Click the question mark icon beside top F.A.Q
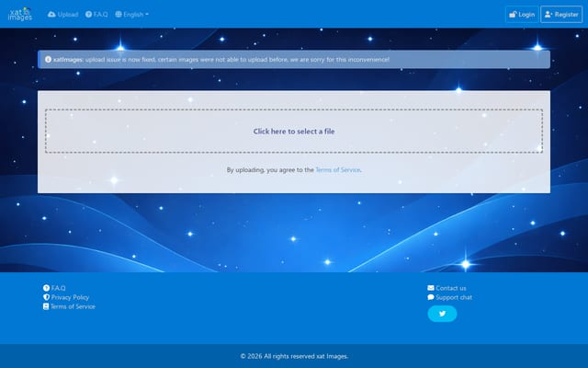 tap(88, 15)
